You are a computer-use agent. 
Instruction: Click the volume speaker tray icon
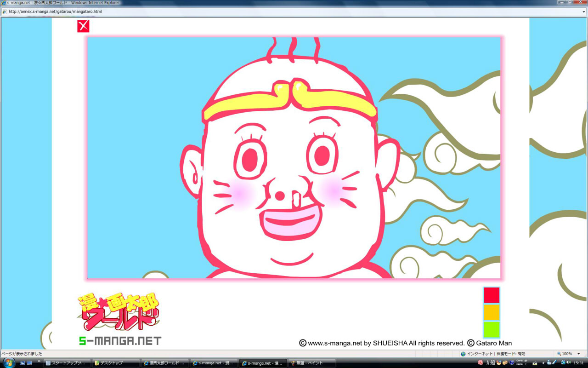point(569,362)
